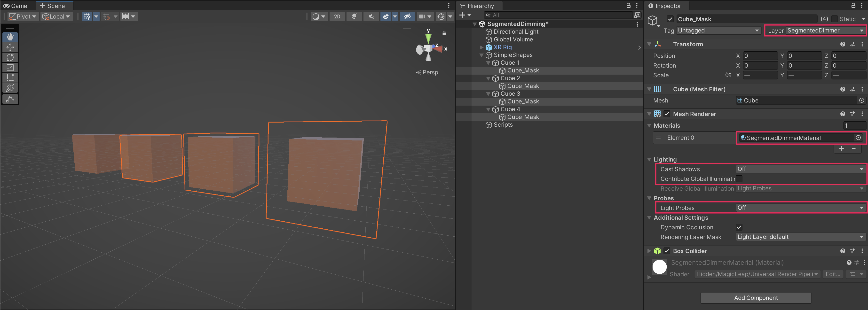Enable the Static checkbox

[834, 19]
